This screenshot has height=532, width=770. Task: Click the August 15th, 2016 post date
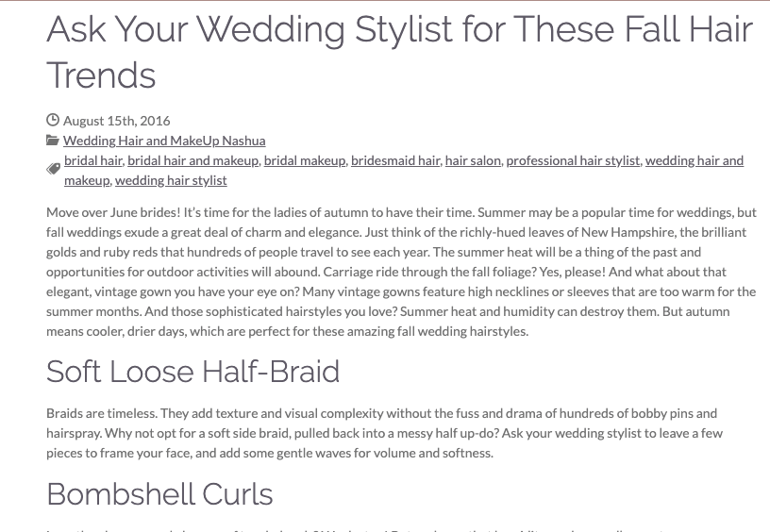(x=117, y=120)
